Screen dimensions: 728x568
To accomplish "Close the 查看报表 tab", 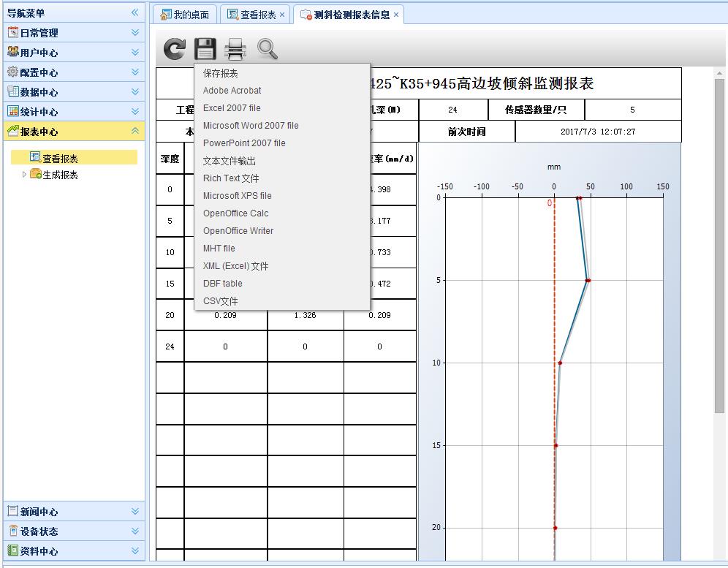I will pos(282,15).
